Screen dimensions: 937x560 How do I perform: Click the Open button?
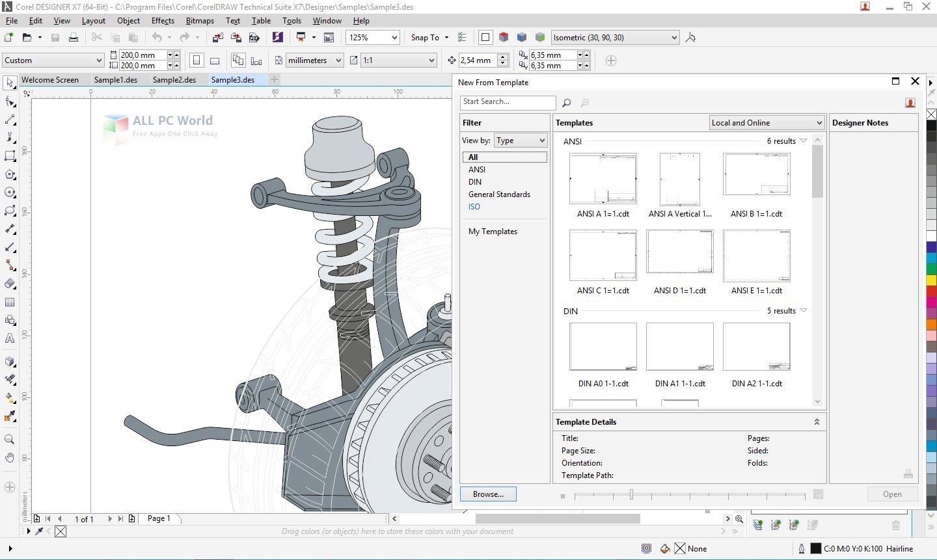[892, 494]
